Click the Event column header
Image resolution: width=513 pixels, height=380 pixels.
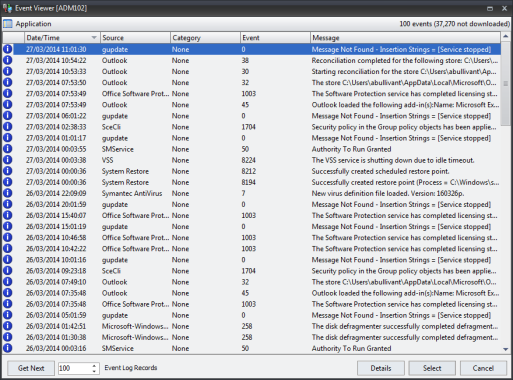[x=275, y=38]
